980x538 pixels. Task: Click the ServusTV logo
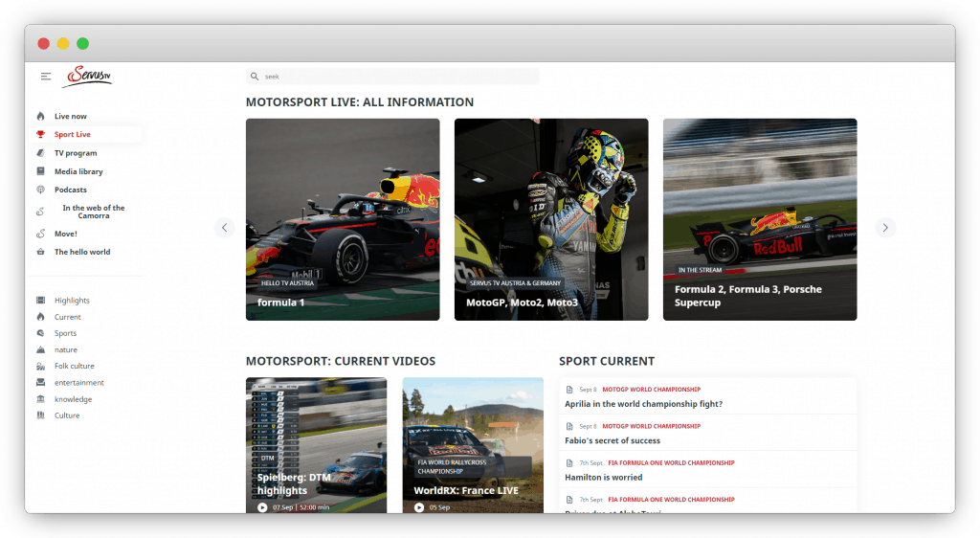pyautogui.click(x=89, y=77)
